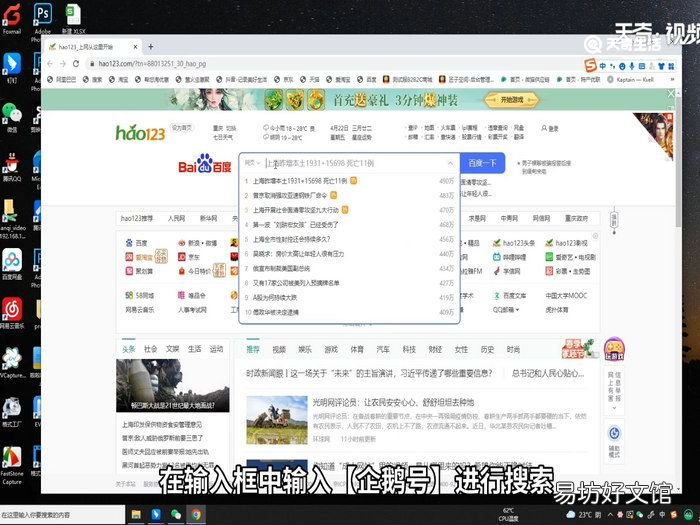The image size is (700, 525).
Task: Switch to the 社会 news tab
Action: 150,349
